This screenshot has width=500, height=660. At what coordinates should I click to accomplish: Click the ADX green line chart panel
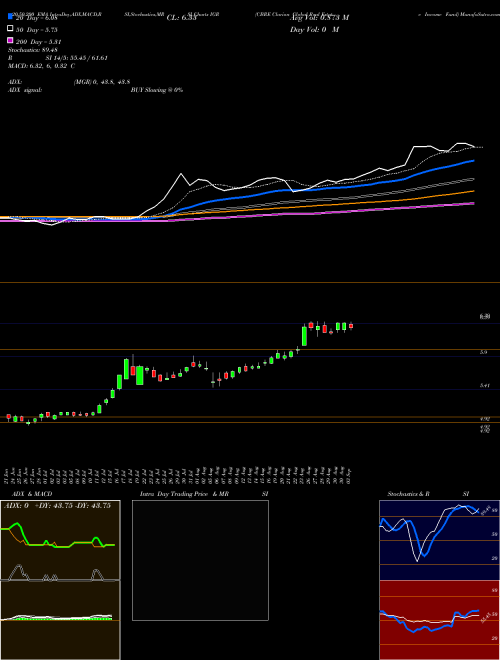[60, 540]
